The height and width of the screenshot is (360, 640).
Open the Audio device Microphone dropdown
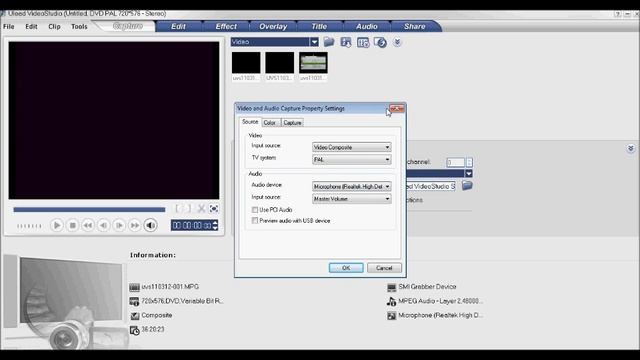point(351,187)
